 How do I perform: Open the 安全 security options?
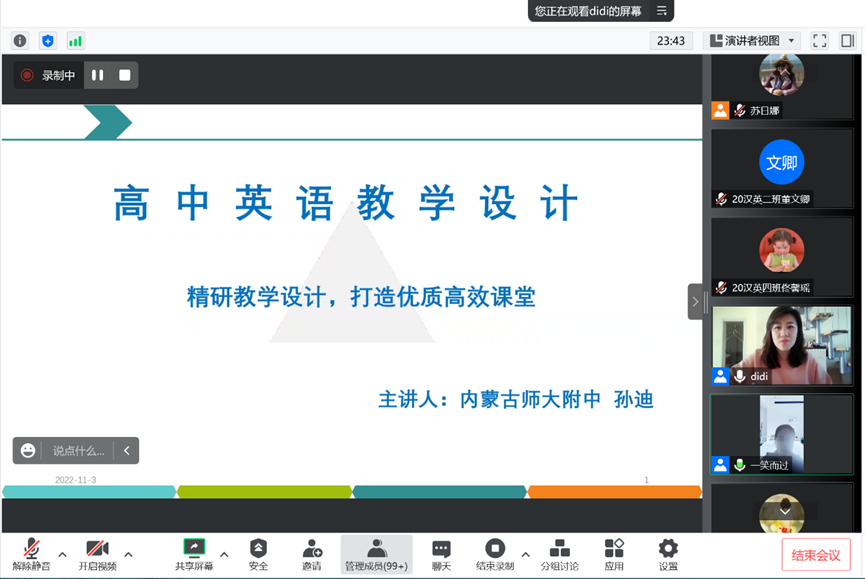258,555
